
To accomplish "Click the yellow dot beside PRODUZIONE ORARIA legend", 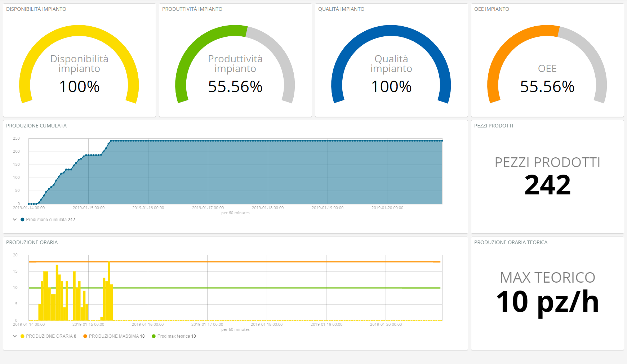I will click(22, 336).
